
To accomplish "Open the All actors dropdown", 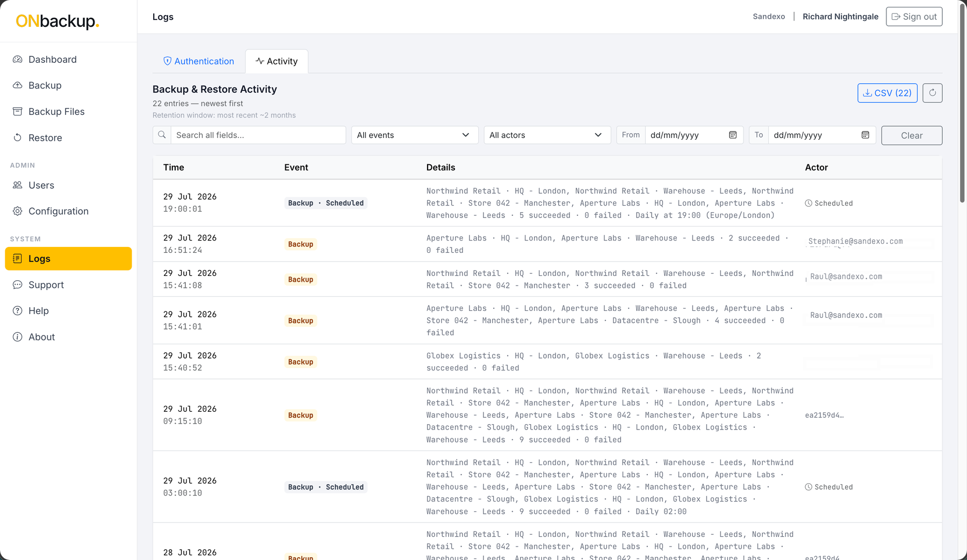I will tap(547, 135).
